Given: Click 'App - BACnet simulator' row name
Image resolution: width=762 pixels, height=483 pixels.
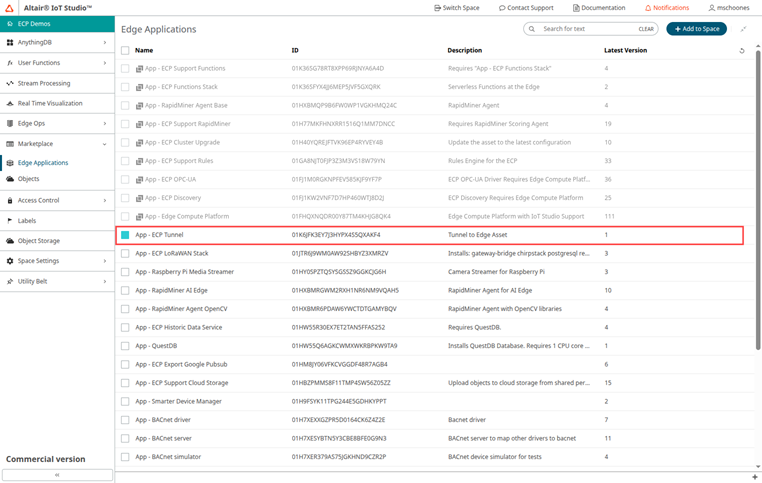Looking at the screenshot, I should point(168,457).
